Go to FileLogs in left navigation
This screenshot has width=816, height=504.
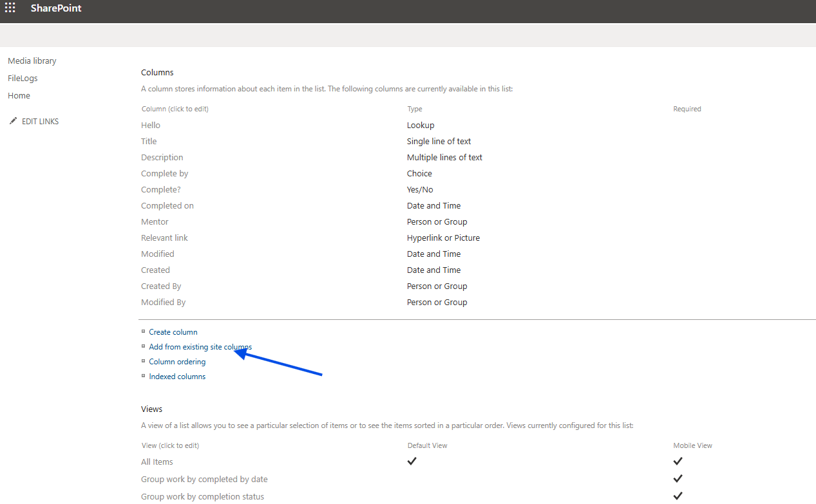[x=23, y=79]
